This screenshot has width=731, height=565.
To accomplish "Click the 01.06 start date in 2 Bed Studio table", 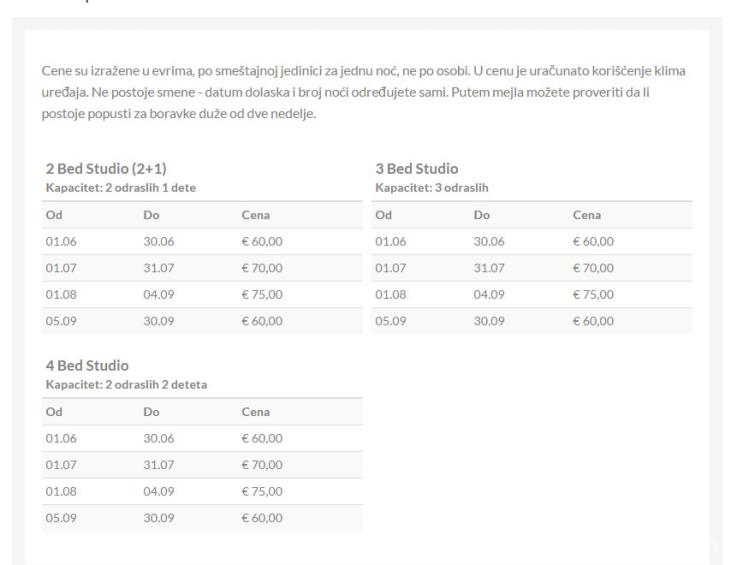I will 61,241.
